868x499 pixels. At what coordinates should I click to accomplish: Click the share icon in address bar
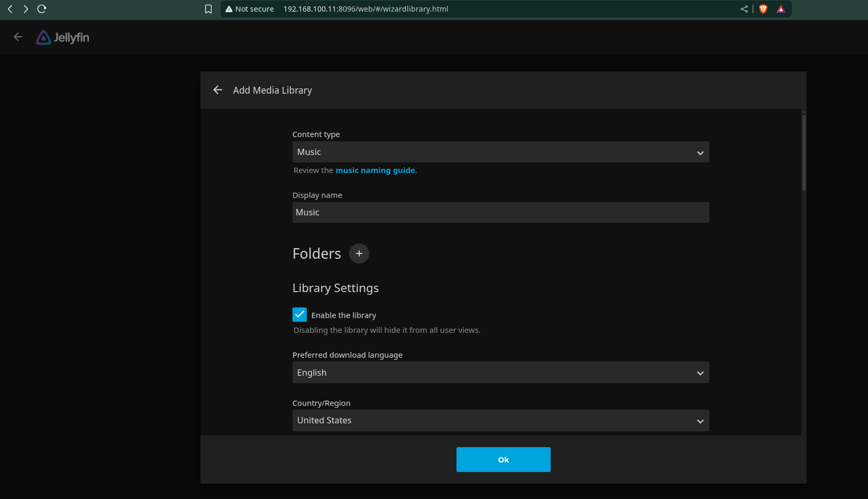[x=744, y=9]
